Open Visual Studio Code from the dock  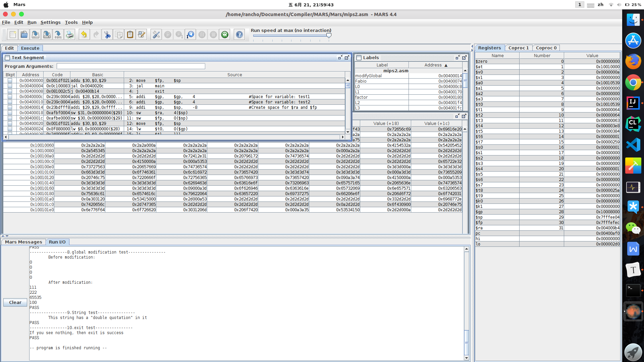pos(633,145)
